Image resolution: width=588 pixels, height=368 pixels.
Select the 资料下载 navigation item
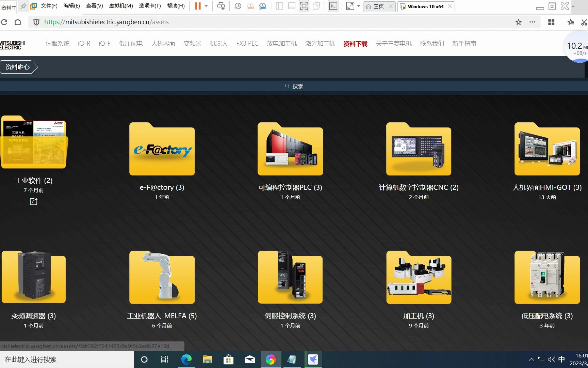coord(355,44)
